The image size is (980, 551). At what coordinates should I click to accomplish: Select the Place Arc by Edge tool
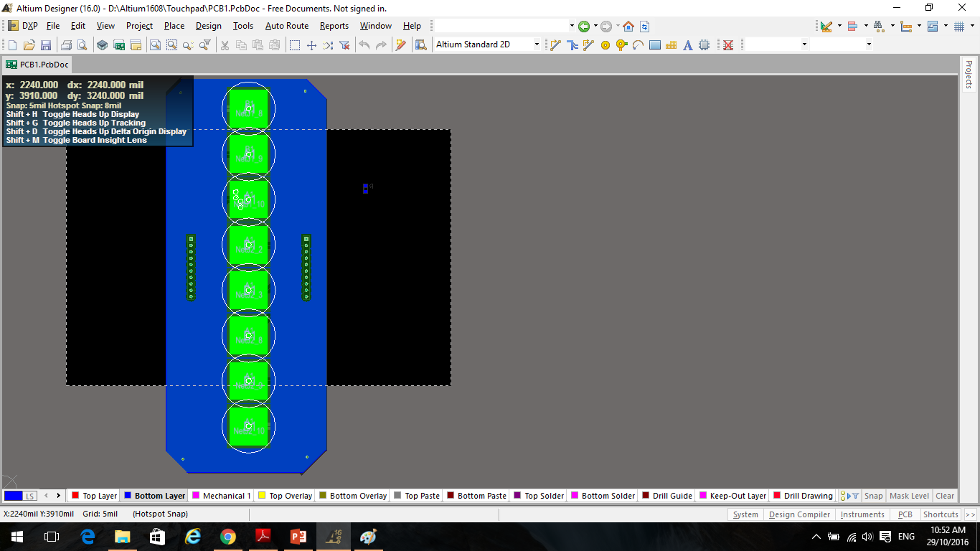[x=638, y=44]
